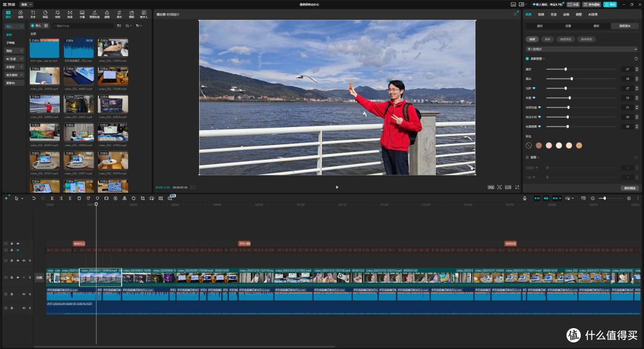Open the Transitions panel icon
Viewport: 644px width, 349px height.
click(70, 14)
